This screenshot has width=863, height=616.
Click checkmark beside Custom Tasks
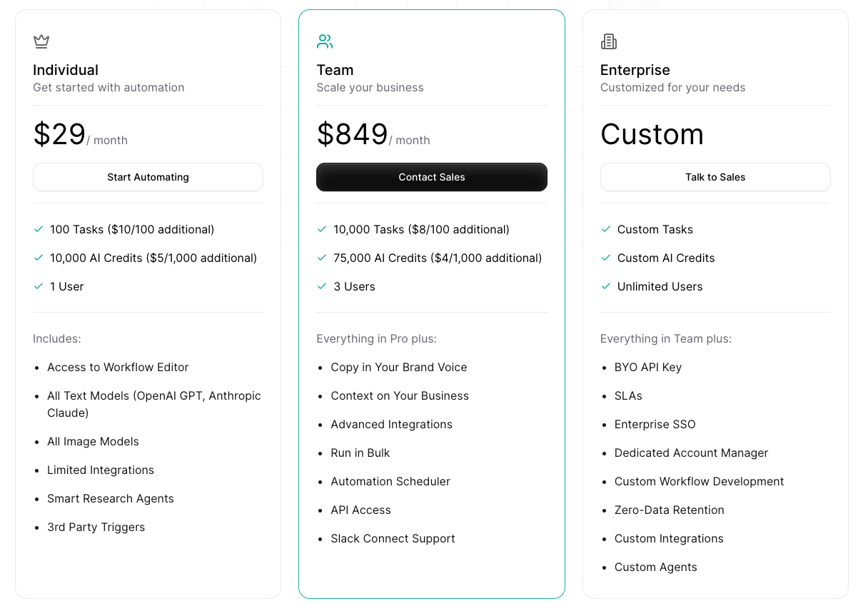(x=606, y=229)
